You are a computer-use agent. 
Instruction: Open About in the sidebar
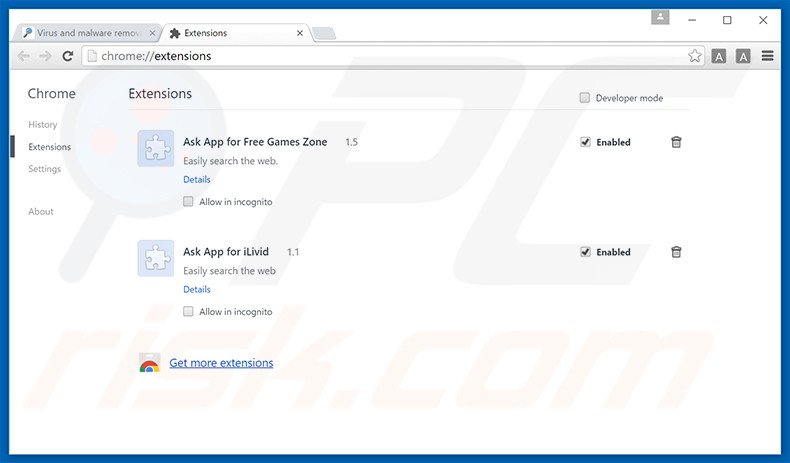[x=41, y=212]
